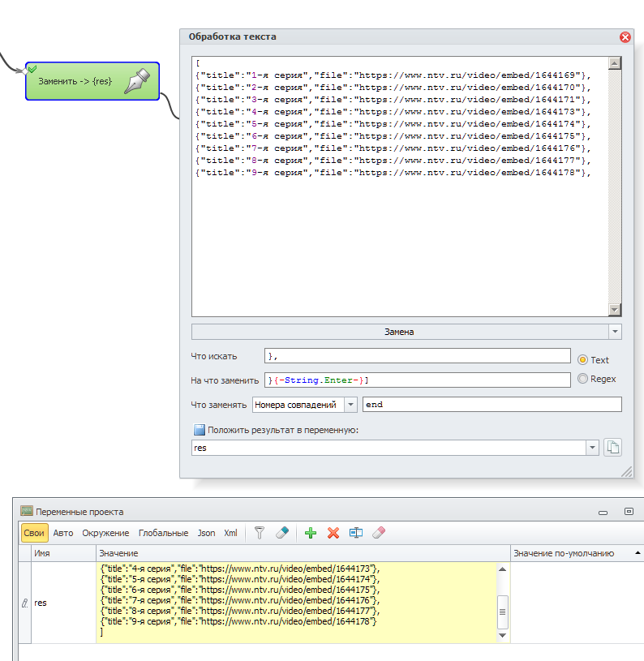Screen dimensions: 644x661
Task: Click the eraser icon next to the filter
Action: point(282,532)
